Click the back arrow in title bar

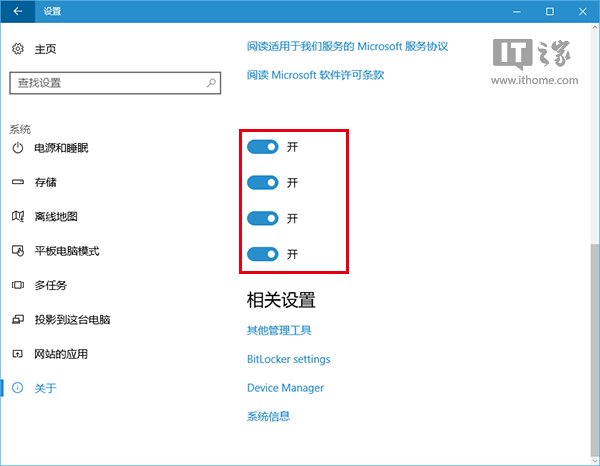[x=18, y=11]
